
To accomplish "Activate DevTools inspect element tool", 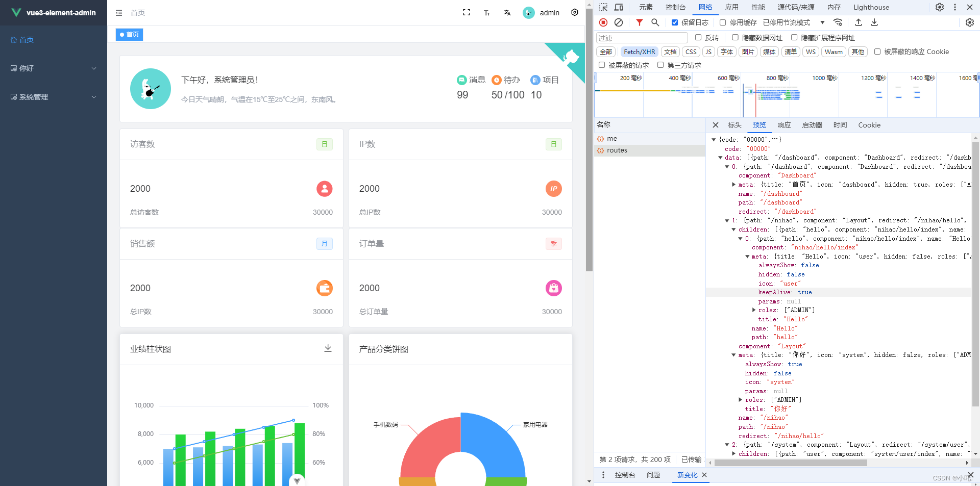I will (x=603, y=7).
